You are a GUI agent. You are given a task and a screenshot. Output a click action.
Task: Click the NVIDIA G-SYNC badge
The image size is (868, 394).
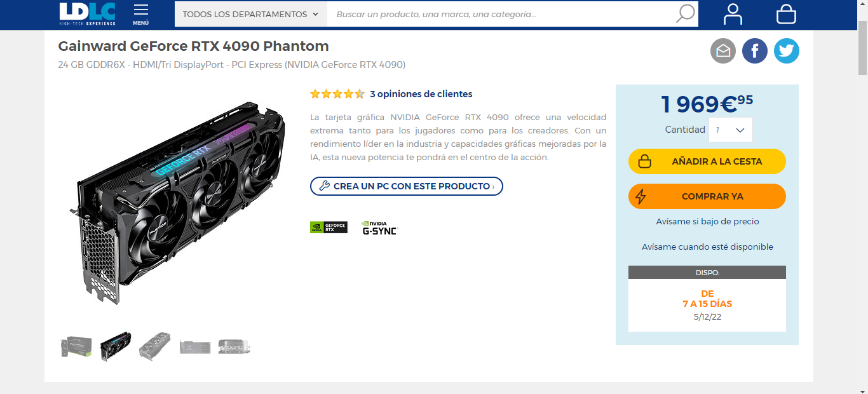point(379,228)
